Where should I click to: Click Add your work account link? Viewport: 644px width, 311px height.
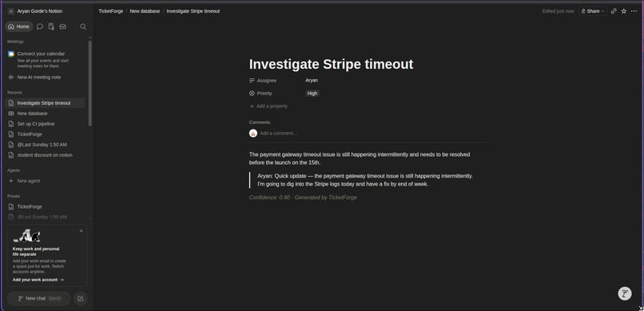tap(38, 280)
